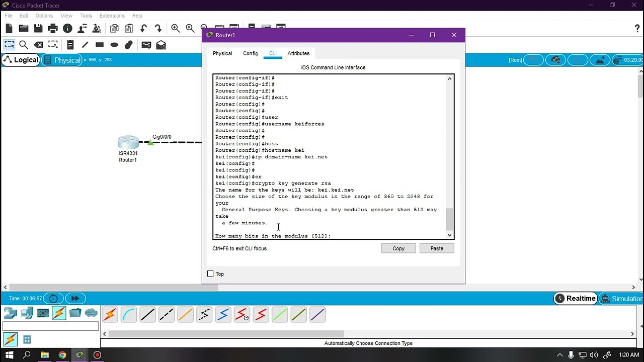Click the Copy toolbar icon
The image size is (644, 362).
pos(114,29)
